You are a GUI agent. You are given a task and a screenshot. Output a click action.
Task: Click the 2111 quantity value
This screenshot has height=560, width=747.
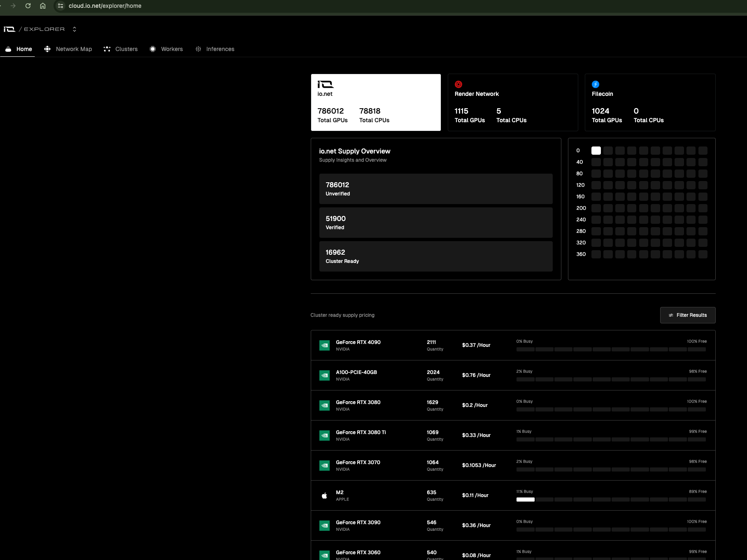431,342
